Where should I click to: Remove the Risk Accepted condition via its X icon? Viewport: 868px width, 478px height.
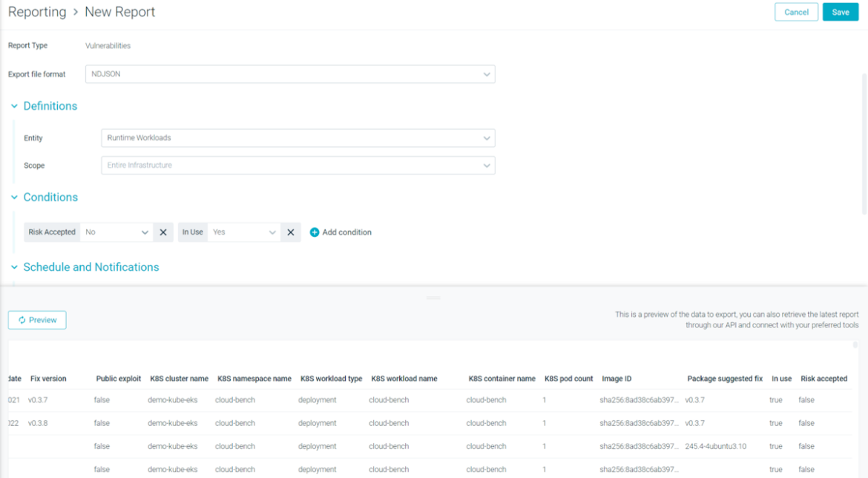[162, 232]
